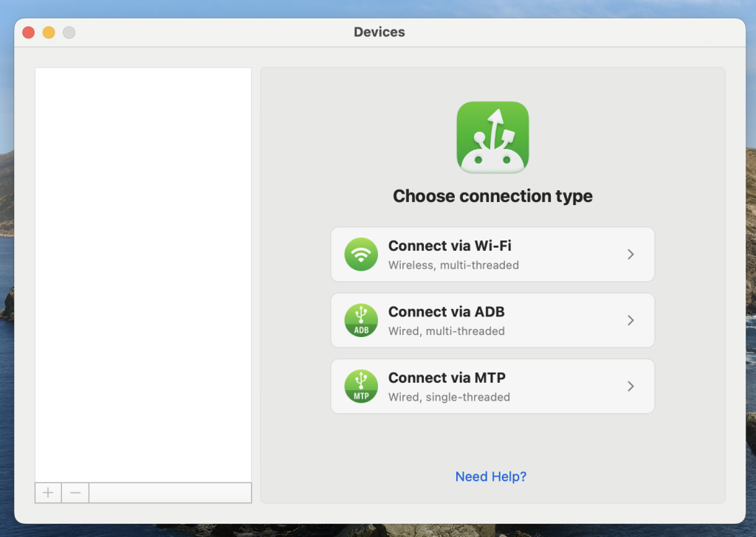Click the "Choose connection type" heading
The image size is (756, 537).
tap(492, 196)
